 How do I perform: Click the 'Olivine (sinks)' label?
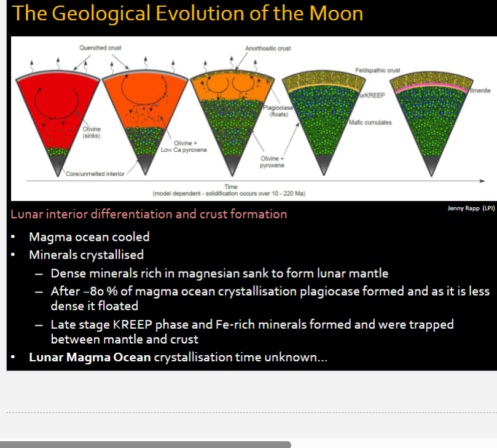coord(92,132)
